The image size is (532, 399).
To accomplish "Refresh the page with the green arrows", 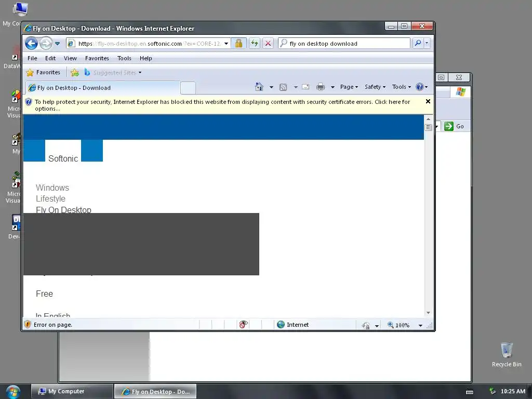I will pyautogui.click(x=254, y=44).
